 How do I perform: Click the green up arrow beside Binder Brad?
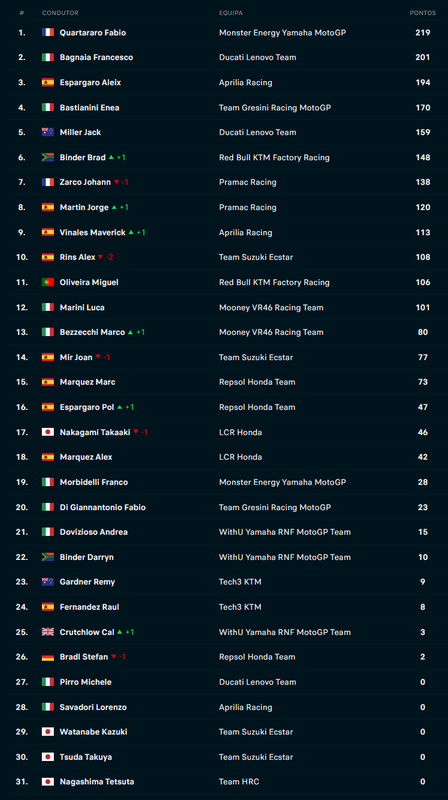111,157
